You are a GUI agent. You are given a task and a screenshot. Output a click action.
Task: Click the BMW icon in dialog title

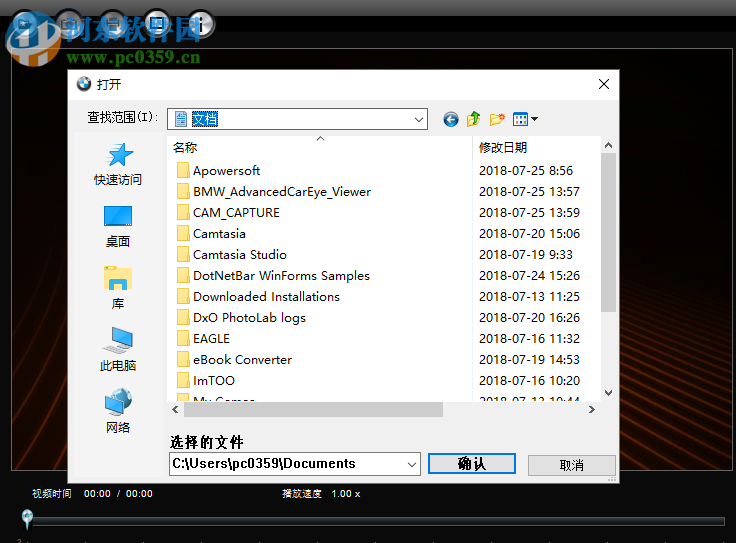point(84,84)
